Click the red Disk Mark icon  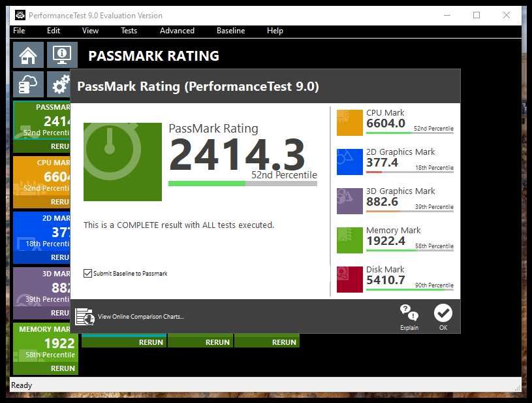pyautogui.click(x=349, y=280)
